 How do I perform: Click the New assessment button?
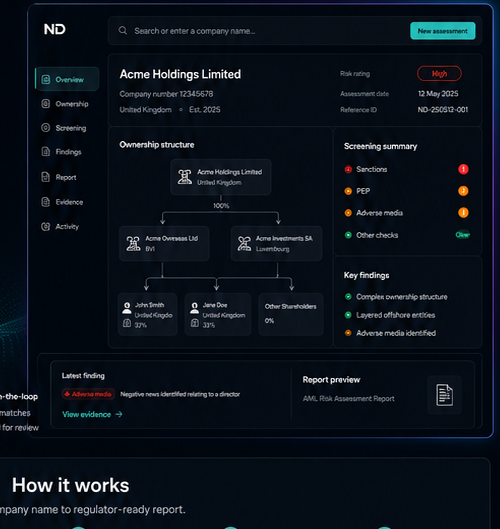(x=443, y=31)
